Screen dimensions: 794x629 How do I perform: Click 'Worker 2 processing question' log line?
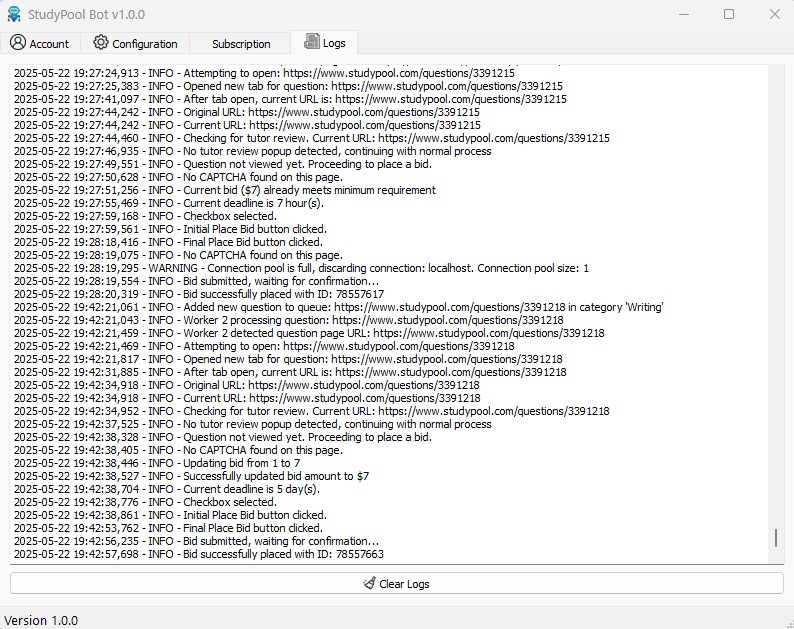click(x=289, y=320)
